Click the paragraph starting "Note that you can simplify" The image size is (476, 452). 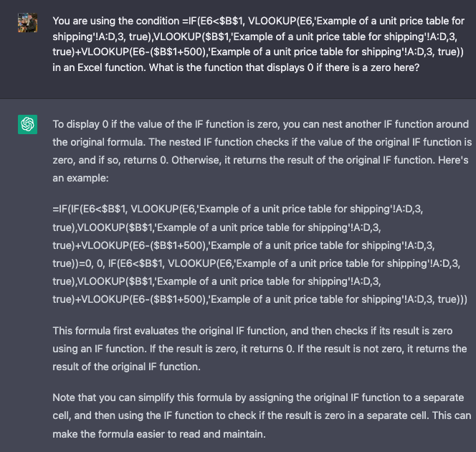pyautogui.click(x=261, y=416)
